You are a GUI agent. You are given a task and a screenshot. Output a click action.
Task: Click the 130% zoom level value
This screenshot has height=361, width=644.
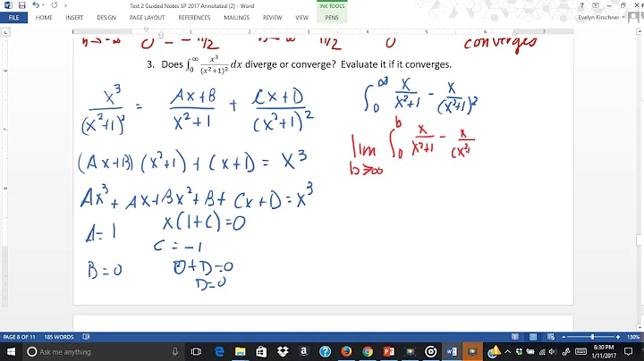pos(633,337)
